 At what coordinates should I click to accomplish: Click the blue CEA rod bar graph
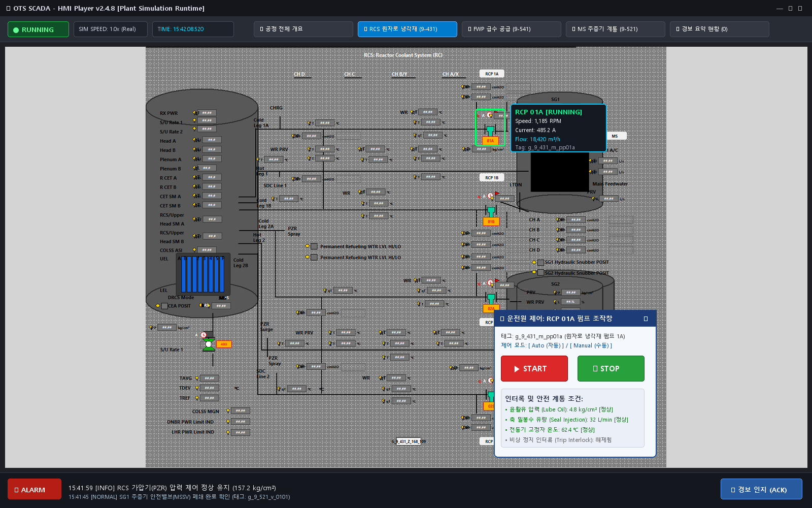tap(203, 274)
